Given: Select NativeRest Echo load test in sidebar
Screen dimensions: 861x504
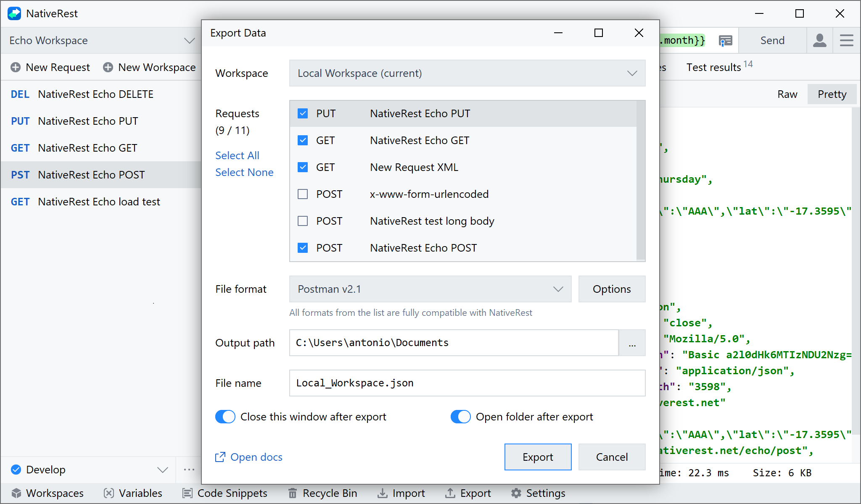Looking at the screenshot, I should tap(101, 202).
